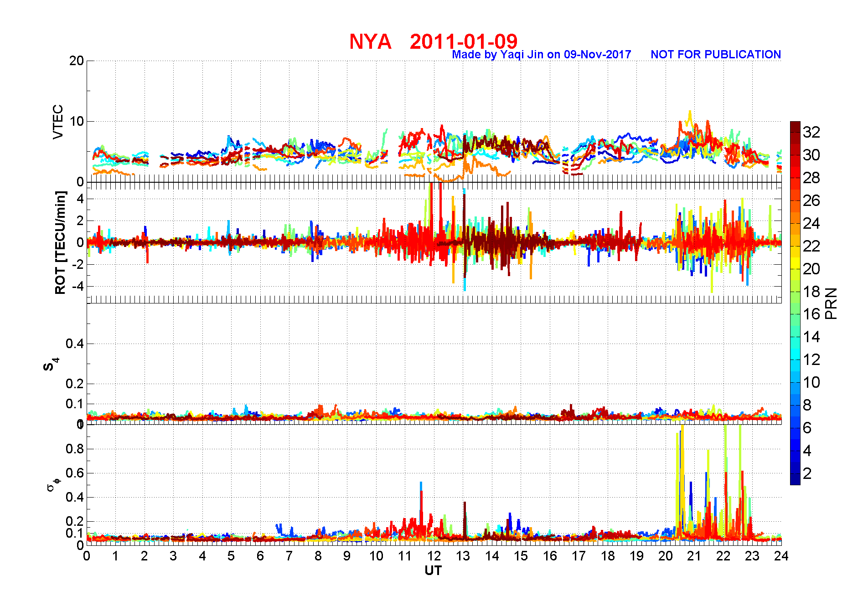Click the PRN colorbar
Image resolution: width=868 pixels, height=606 pixels.
pyautogui.click(x=795, y=303)
